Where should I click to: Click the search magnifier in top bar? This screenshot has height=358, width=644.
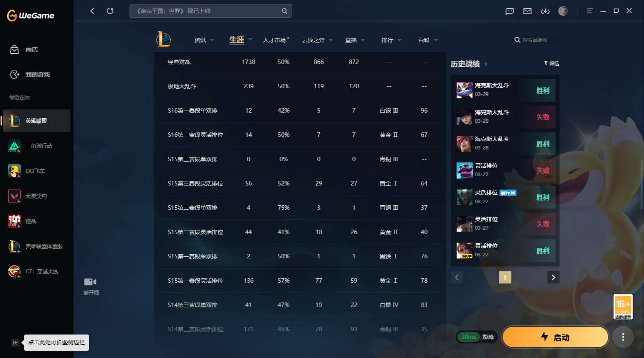[x=285, y=11]
